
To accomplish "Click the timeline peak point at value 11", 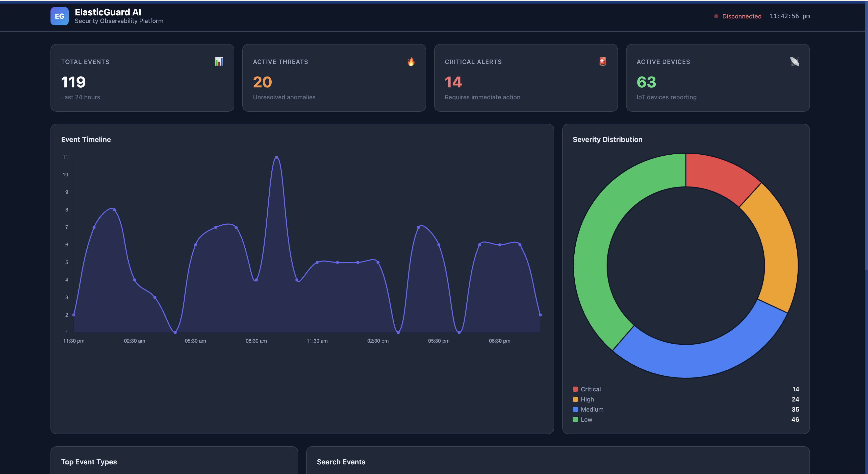I will (x=276, y=157).
